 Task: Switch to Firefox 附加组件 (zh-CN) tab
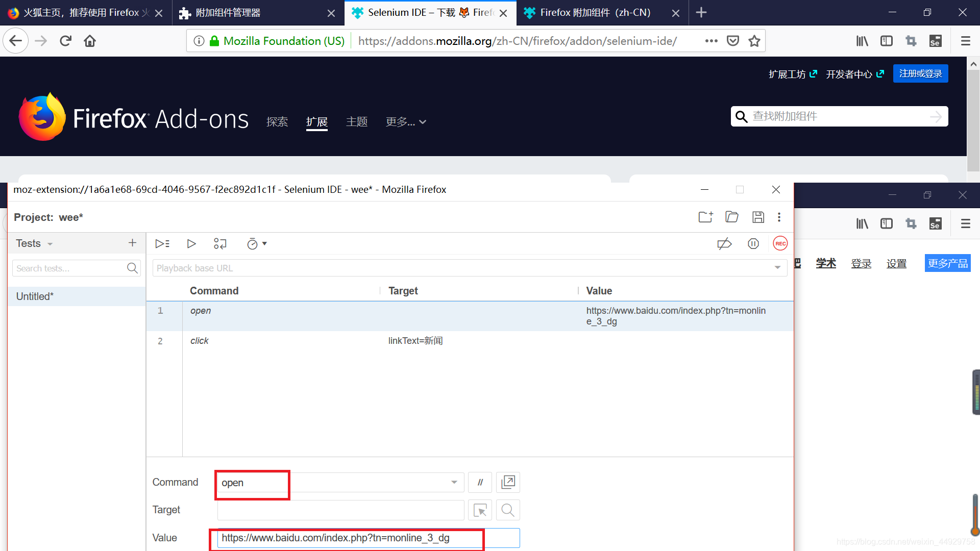pos(602,13)
